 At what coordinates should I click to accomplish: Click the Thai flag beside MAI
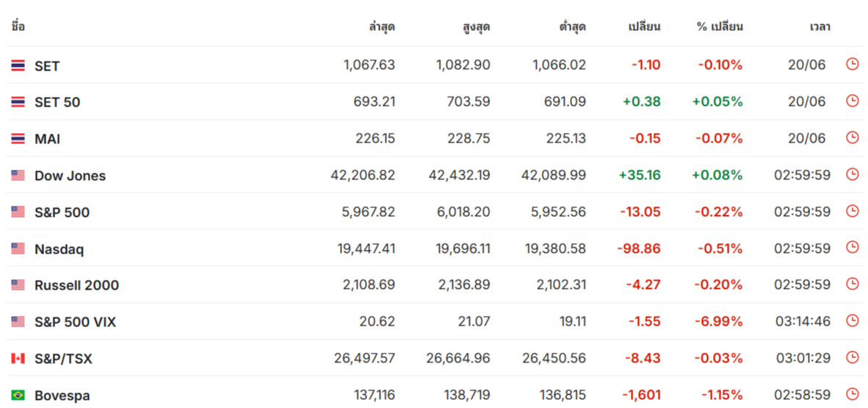[18, 139]
